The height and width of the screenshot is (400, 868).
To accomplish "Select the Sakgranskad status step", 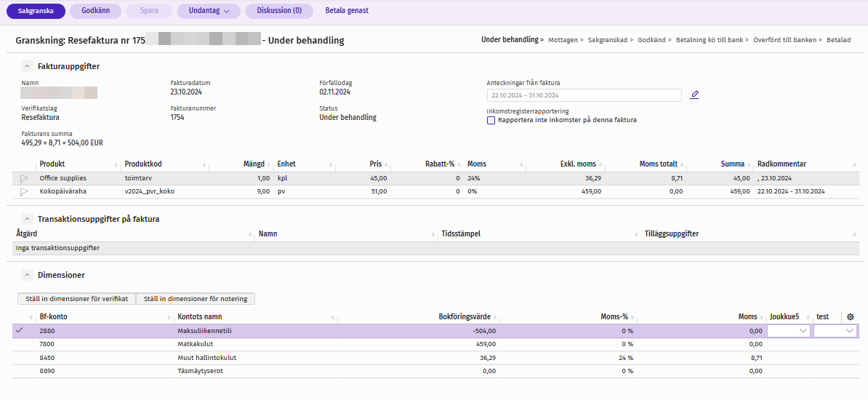I will pos(607,40).
